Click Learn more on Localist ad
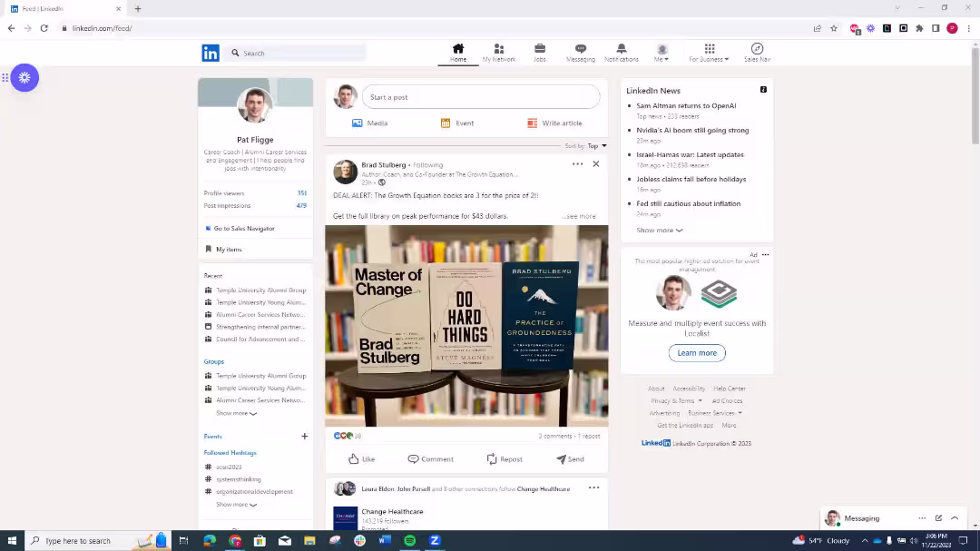 (x=697, y=353)
